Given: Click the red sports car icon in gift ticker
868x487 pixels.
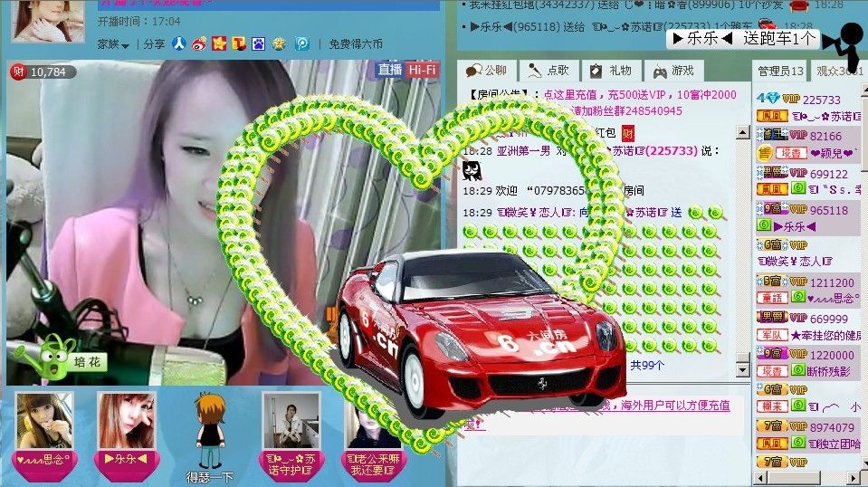Looking at the screenshot, I should tap(768, 25).
